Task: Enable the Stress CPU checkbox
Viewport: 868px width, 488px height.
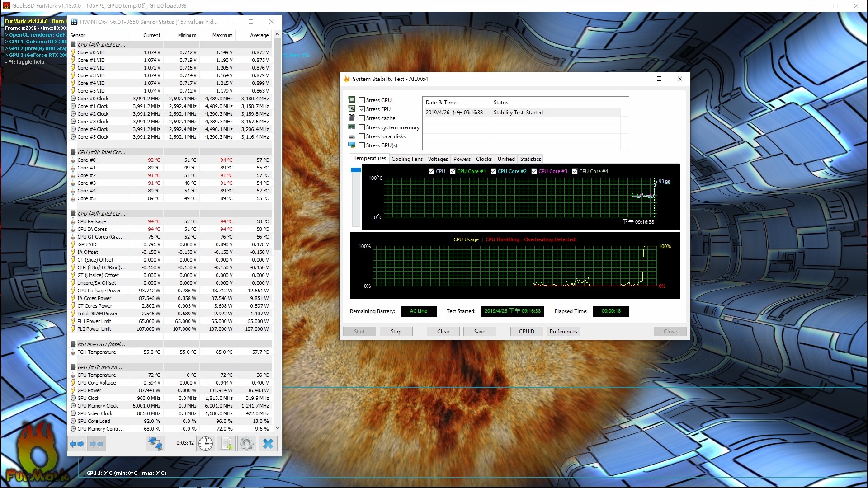Action: click(x=362, y=100)
